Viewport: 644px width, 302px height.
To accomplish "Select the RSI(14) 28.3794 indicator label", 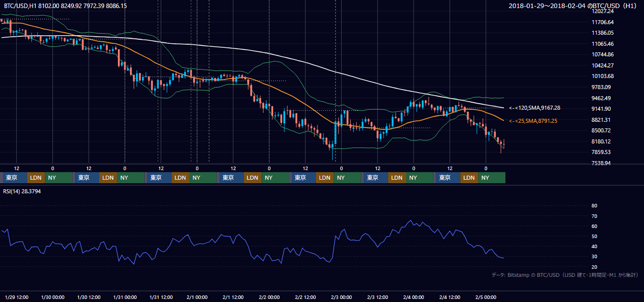I will click(22, 191).
